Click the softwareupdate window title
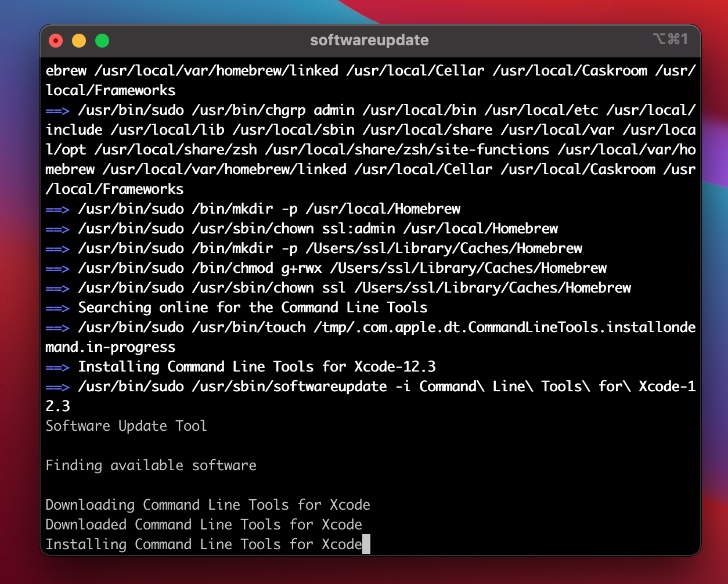This screenshot has height=584, width=728. 370,41
